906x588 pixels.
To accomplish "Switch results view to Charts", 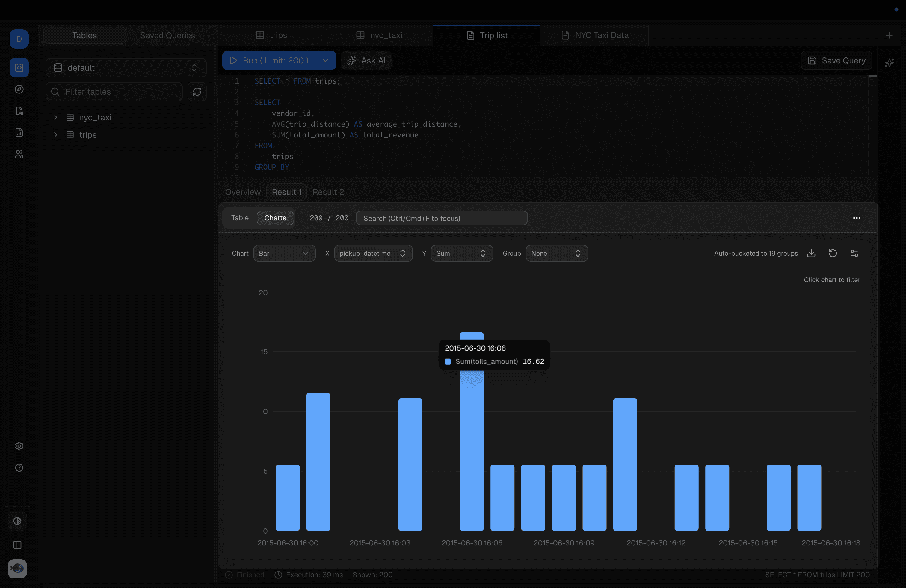I will click(275, 218).
